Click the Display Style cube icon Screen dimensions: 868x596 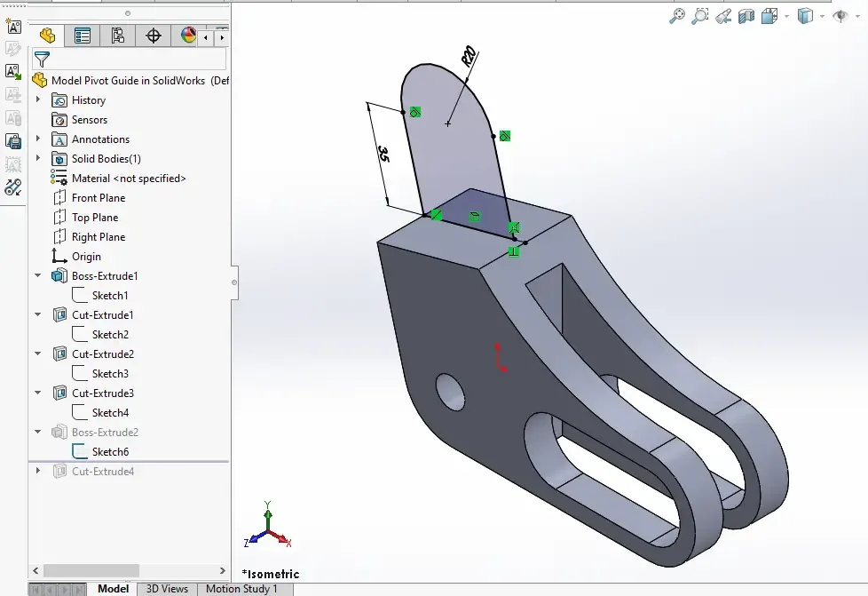(x=805, y=16)
